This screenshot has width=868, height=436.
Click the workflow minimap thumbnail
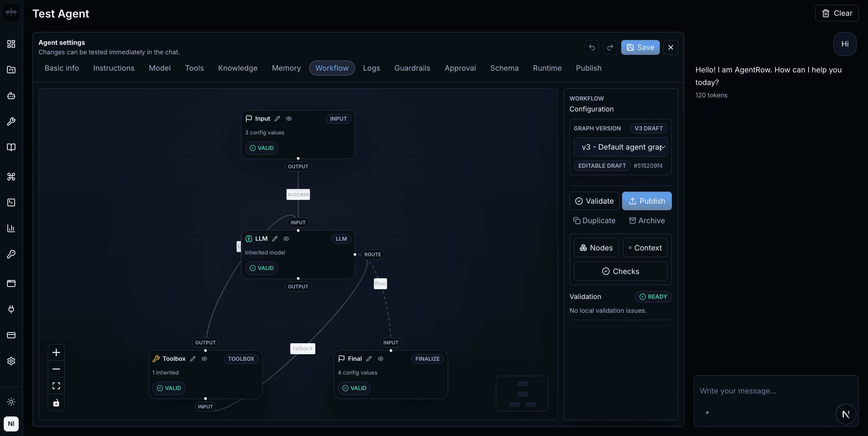tap(522, 393)
